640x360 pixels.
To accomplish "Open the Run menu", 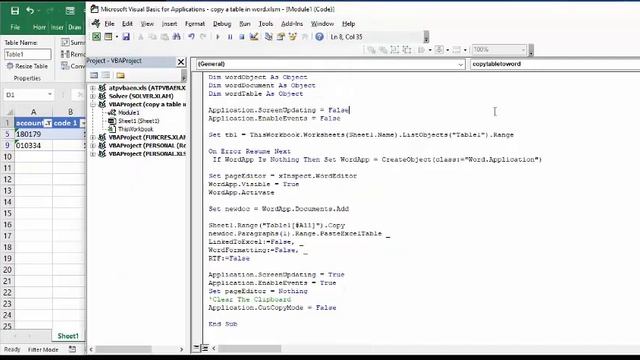I will click(x=245, y=24).
